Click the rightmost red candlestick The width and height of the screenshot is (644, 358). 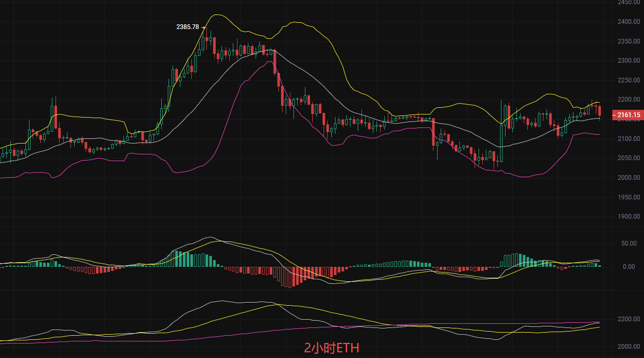click(x=599, y=110)
